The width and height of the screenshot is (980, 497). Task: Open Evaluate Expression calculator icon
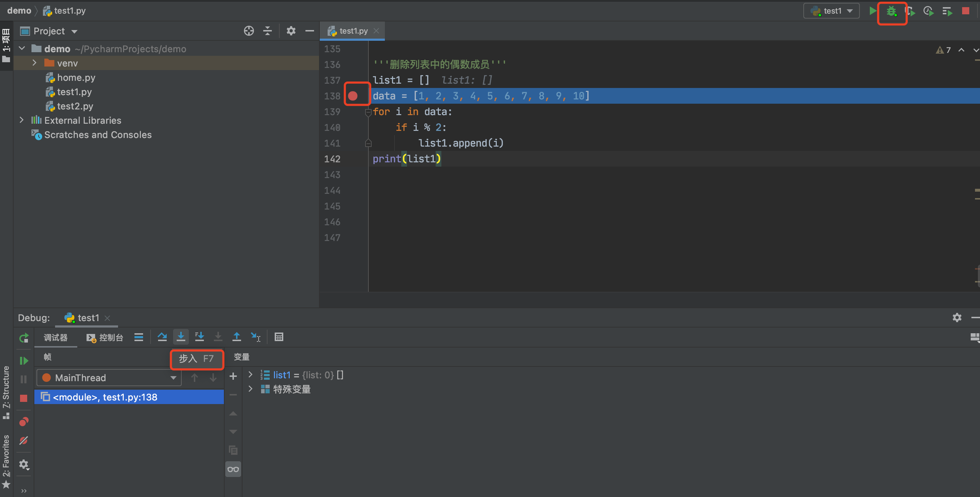[279, 337]
